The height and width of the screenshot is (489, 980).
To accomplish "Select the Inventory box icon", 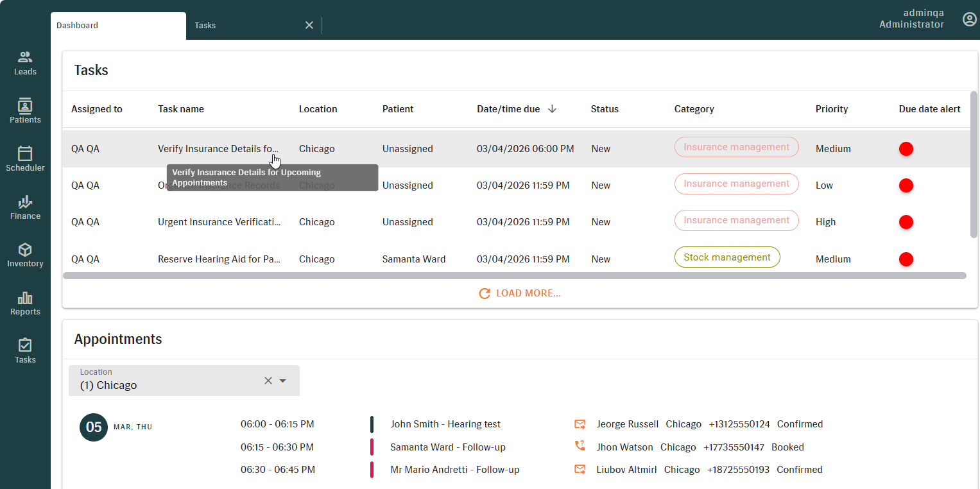I will tap(25, 250).
